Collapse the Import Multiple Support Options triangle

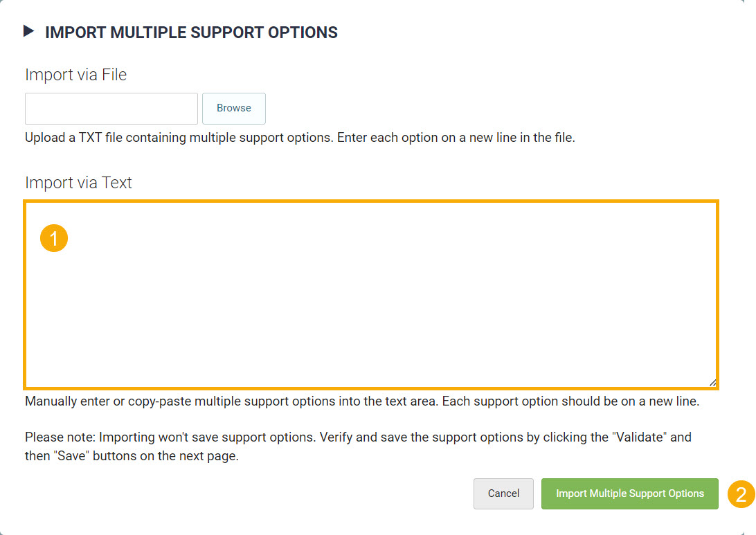pos(28,31)
